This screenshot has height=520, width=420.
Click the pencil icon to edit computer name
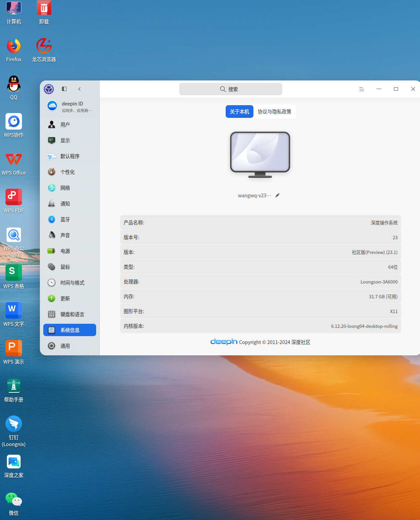(x=277, y=195)
